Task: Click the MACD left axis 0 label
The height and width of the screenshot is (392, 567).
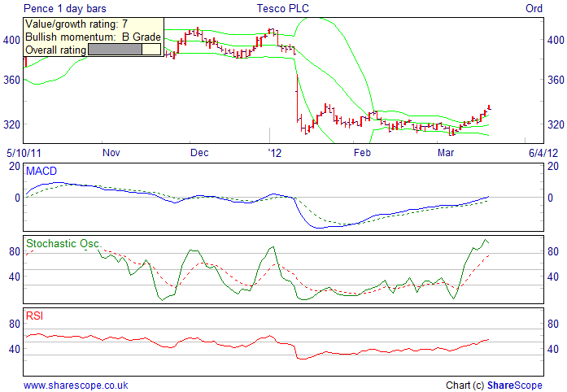Action: point(17,198)
